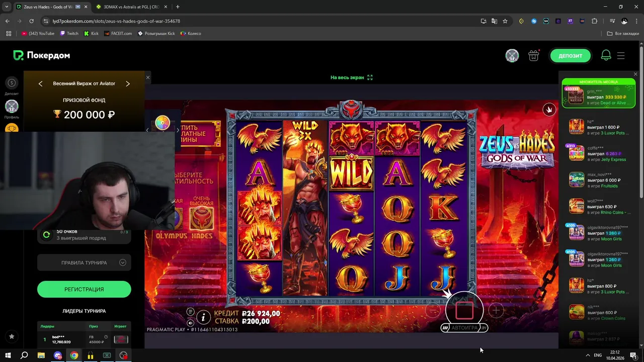
Task: Show the previous tournament banner
Action: point(41,83)
